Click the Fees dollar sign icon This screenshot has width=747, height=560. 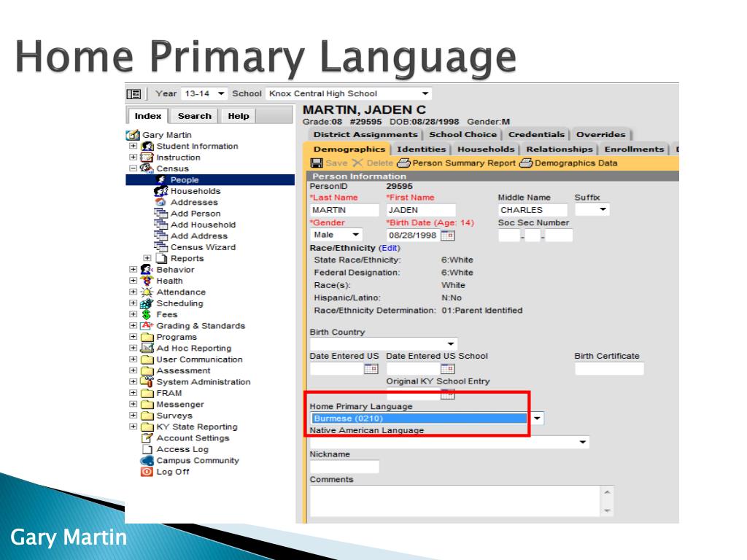pos(147,314)
